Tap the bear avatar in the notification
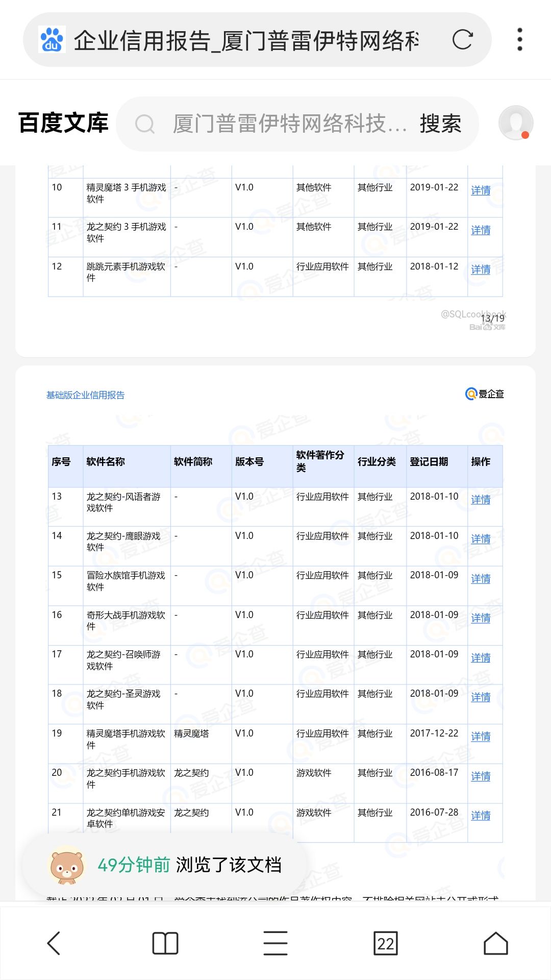Viewport: 551px width, 980px height. tap(66, 865)
